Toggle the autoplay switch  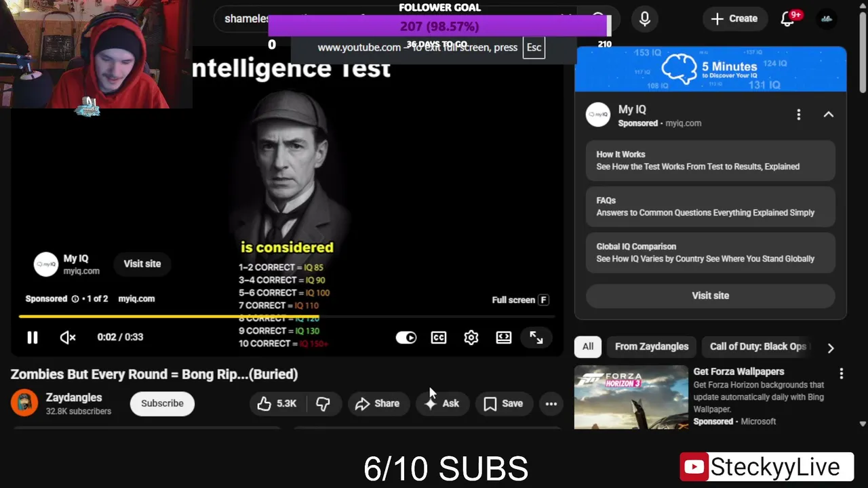coord(406,338)
